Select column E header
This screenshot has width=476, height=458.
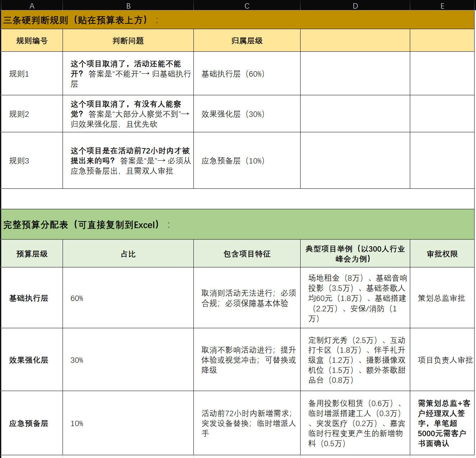coord(442,6)
